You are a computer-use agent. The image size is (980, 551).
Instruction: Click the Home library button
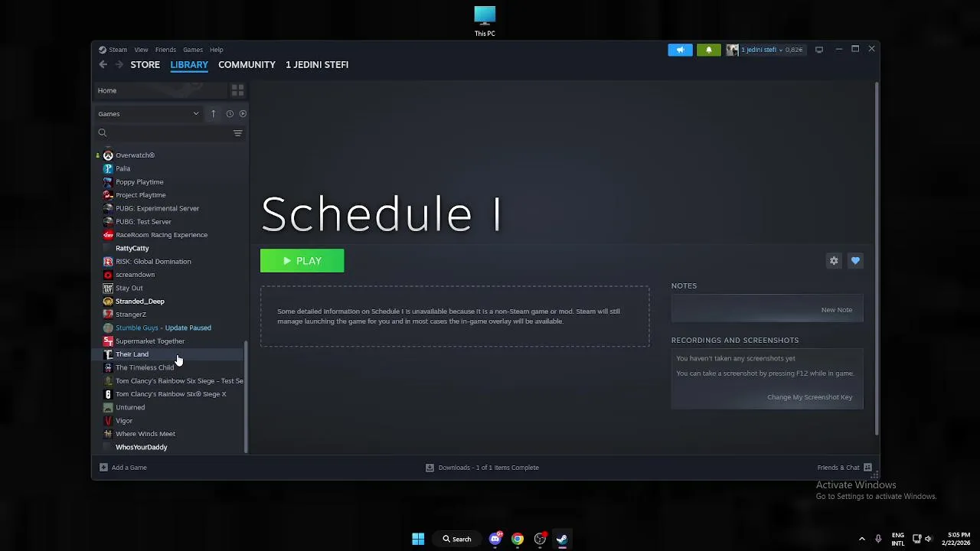point(160,90)
